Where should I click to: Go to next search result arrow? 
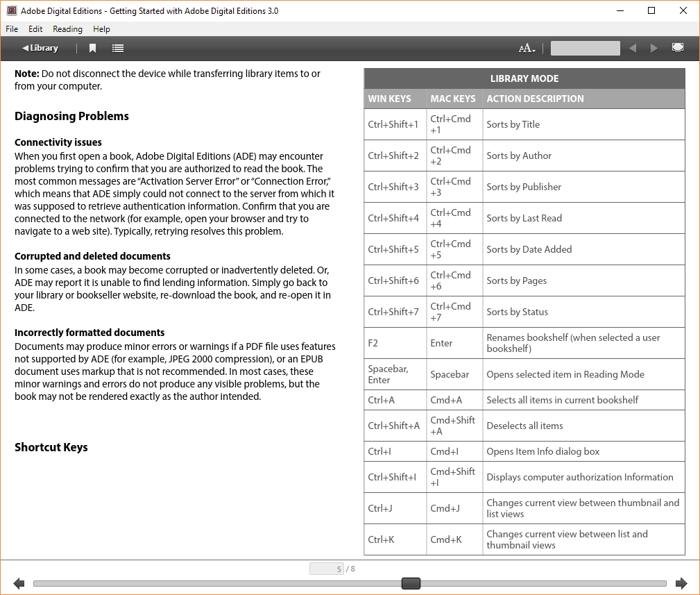[654, 48]
